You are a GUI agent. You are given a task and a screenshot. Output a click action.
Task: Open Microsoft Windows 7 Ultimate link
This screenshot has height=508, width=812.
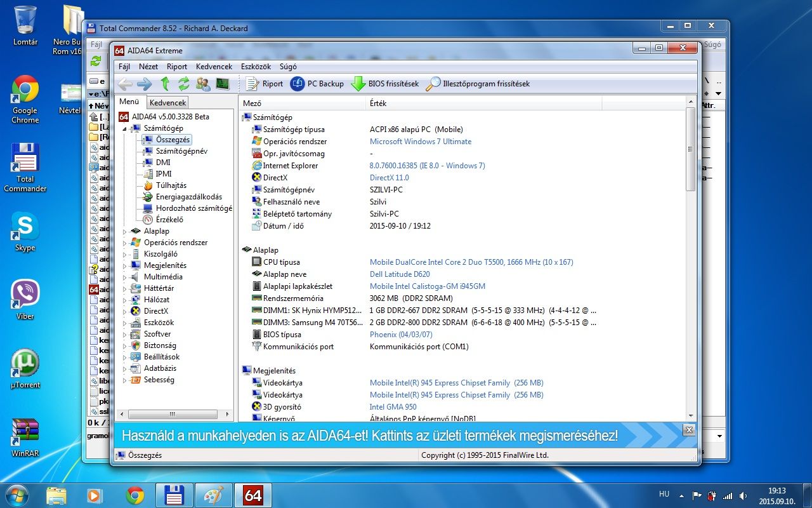click(421, 142)
